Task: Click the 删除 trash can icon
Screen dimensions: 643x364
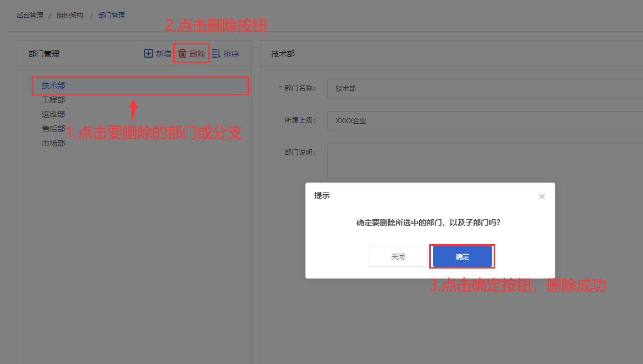Action: [183, 53]
